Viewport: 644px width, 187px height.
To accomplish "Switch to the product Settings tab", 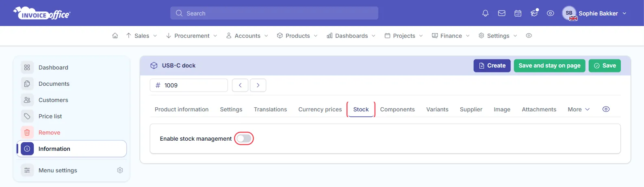I will 231,109.
